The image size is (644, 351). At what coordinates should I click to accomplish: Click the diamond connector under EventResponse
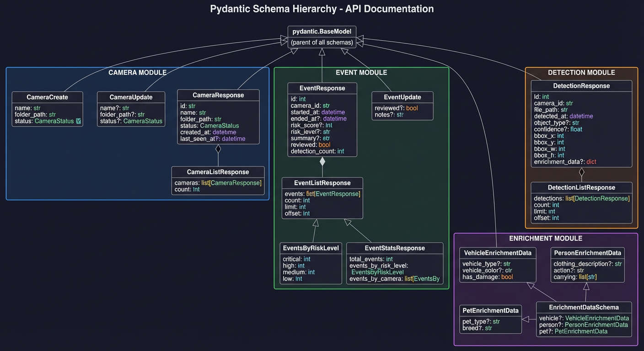point(322,162)
